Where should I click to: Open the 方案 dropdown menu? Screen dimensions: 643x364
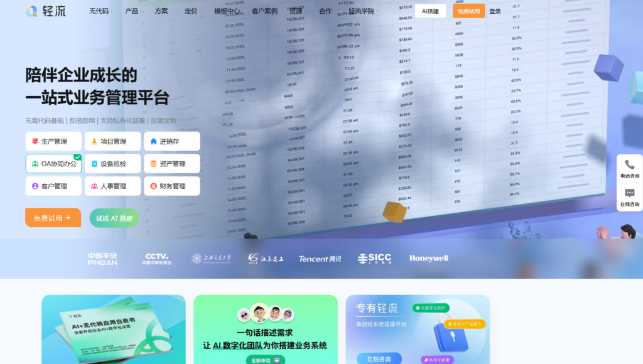click(x=161, y=11)
